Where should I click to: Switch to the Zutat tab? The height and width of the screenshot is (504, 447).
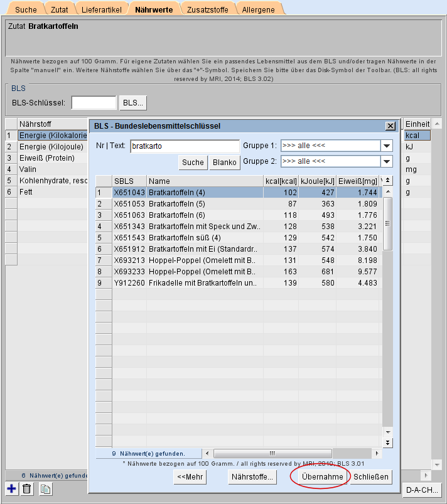pyautogui.click(x=59, y=9)
